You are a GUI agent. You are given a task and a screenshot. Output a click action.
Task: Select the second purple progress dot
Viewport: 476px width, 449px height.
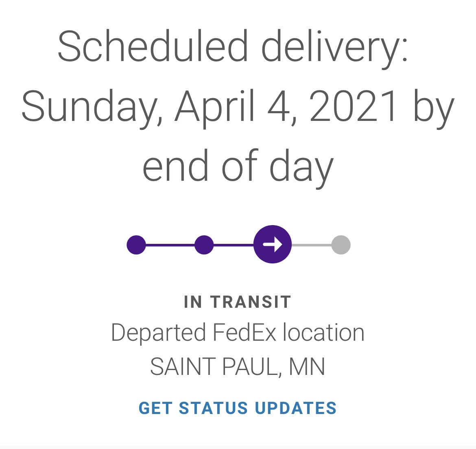click(204, 245)
